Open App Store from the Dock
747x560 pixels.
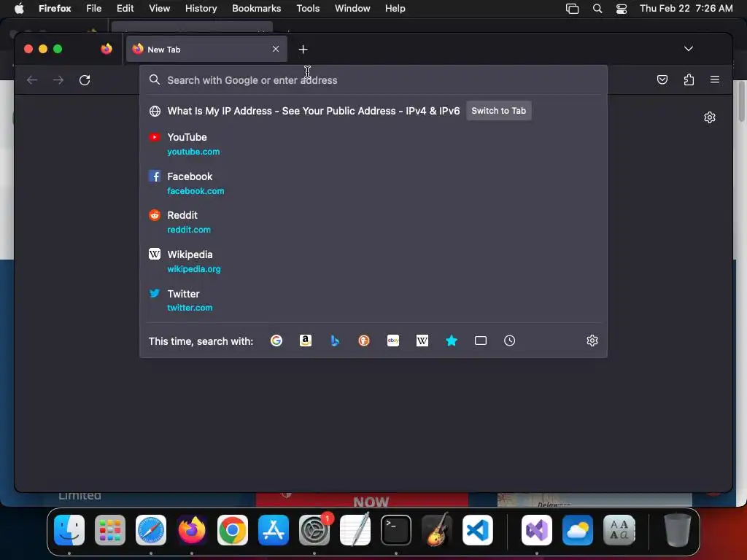pyautogui.click(x=274, y=530)
